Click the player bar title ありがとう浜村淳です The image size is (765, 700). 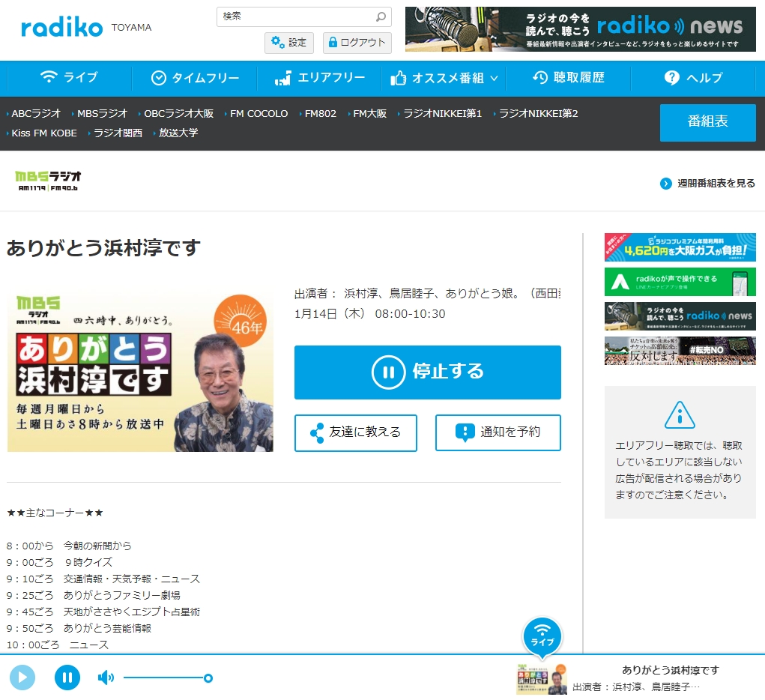[671, 670]
